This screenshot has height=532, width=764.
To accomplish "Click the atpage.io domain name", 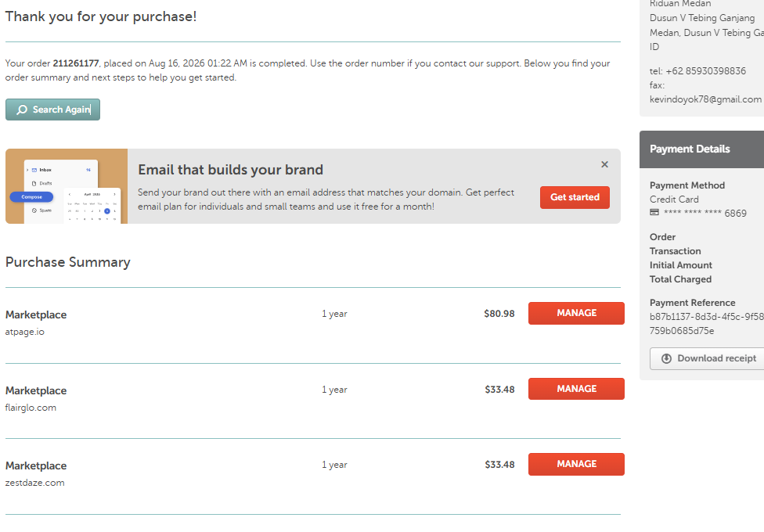I will [x=25, y=332].
